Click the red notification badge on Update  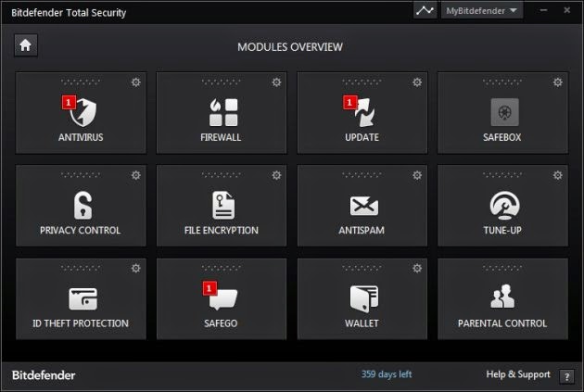(349, 102)
